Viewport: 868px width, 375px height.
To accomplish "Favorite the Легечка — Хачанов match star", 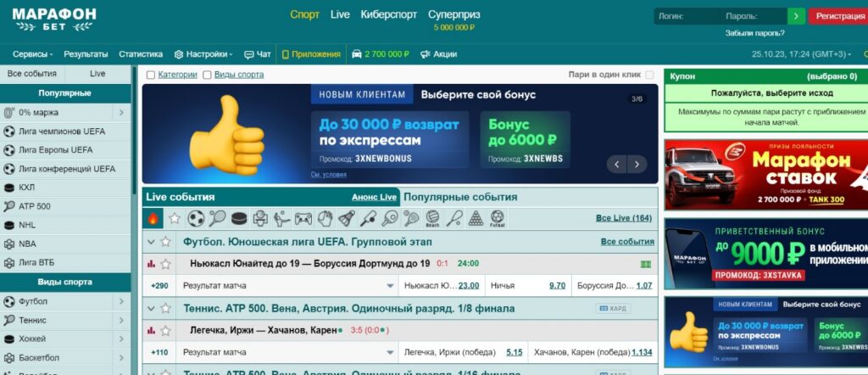I will (165, 331).
